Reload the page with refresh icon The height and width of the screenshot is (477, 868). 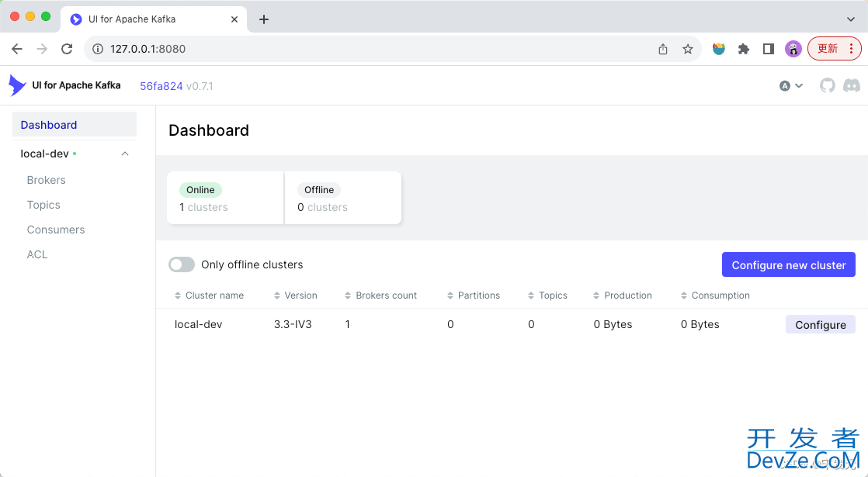point(67,49)
